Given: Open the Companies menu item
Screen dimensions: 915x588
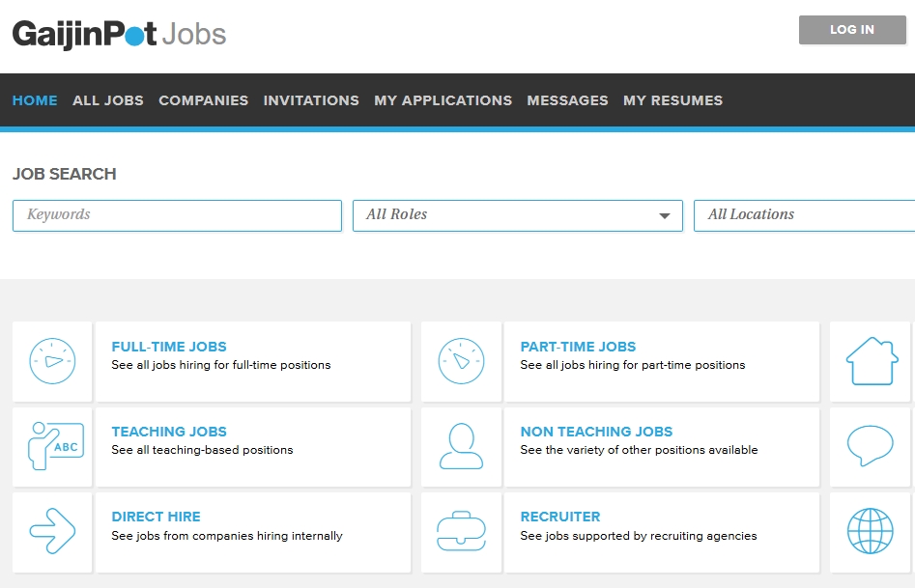Looking at the screenshot, I should click(204, 100).
